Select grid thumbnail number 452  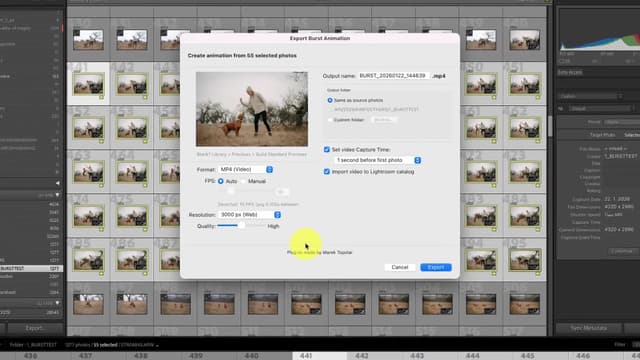click(88, 127)
